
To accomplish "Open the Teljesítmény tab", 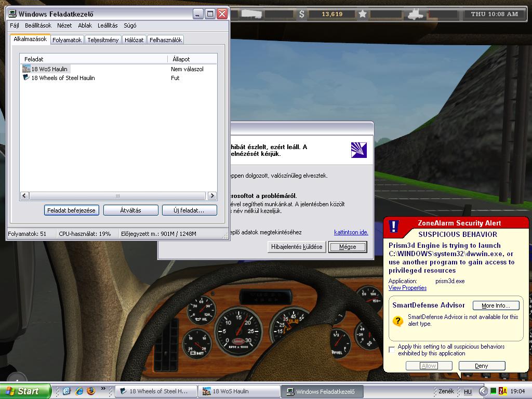I will pos(103,40).
